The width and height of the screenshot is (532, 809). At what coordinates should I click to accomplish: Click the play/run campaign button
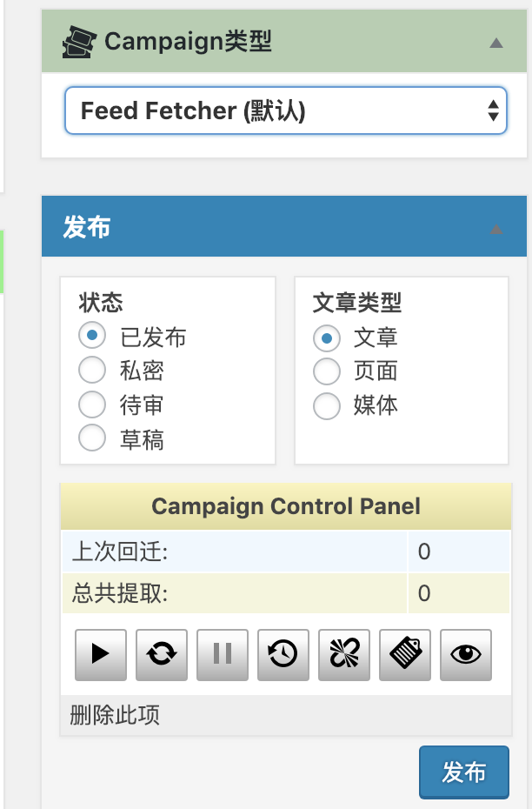[x=101, y=654]
